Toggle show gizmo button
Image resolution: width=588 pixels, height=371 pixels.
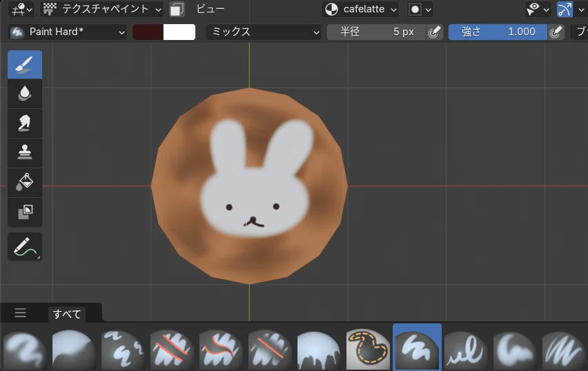565,10
